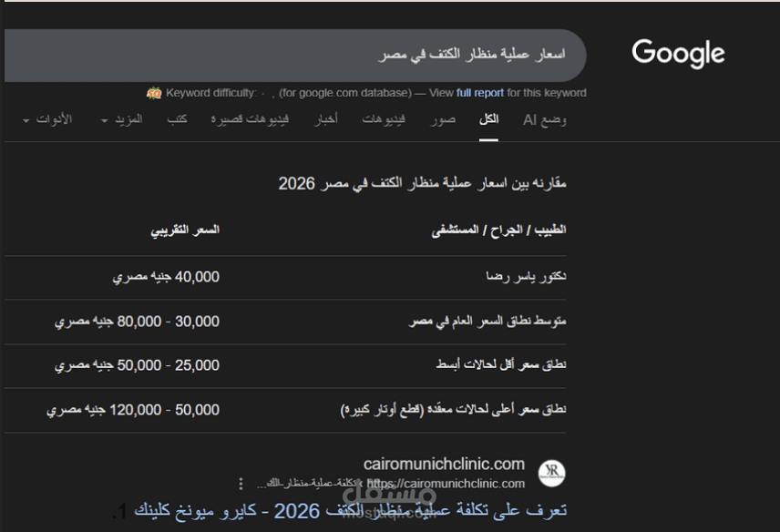Expand the 'المزيد' more dropdown
Viewport: 780px width, 532px height.
coord(122,120)
